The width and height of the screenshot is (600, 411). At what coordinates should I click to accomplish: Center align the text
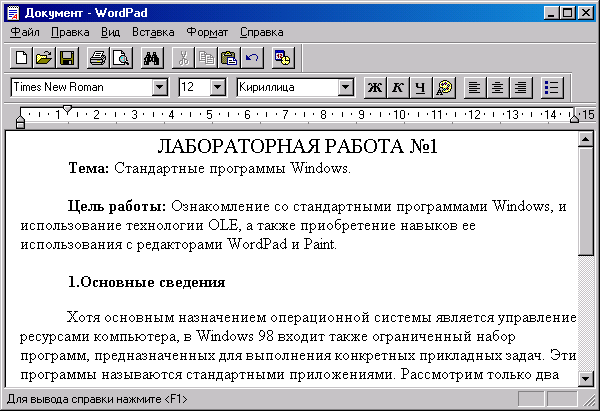[x=498, y=88]
